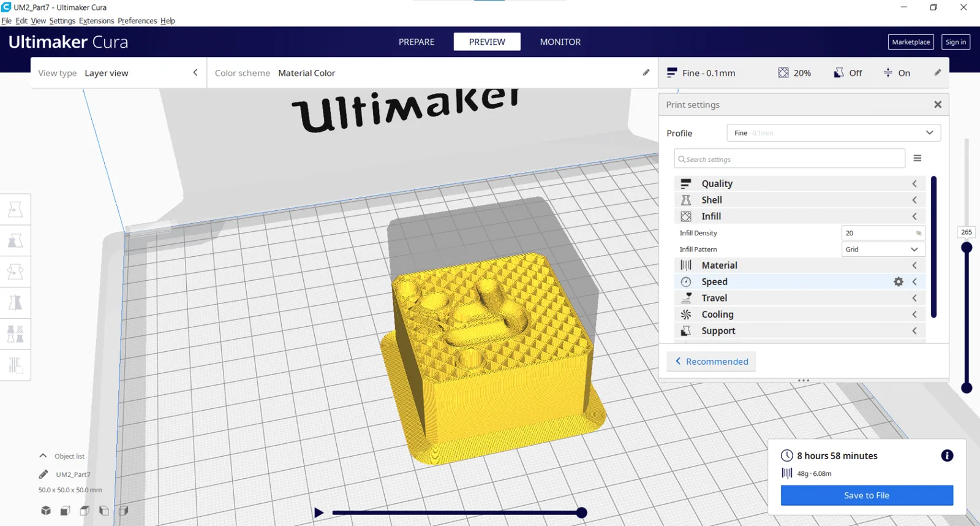Switch to the top view icon

[85, 511]
